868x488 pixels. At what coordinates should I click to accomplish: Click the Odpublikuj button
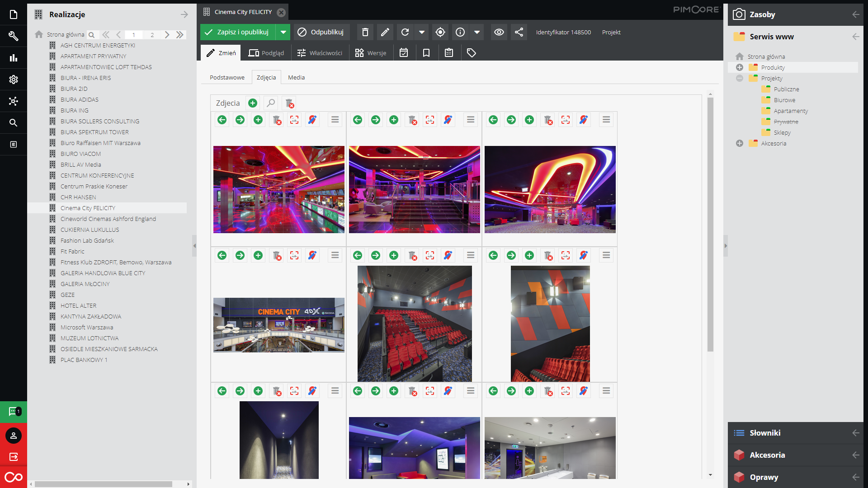click(x=321, y=32)
